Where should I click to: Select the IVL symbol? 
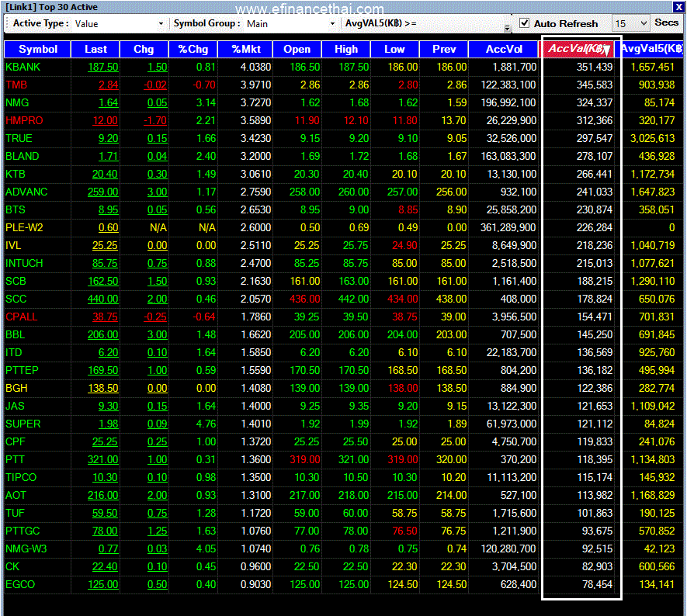13,246
